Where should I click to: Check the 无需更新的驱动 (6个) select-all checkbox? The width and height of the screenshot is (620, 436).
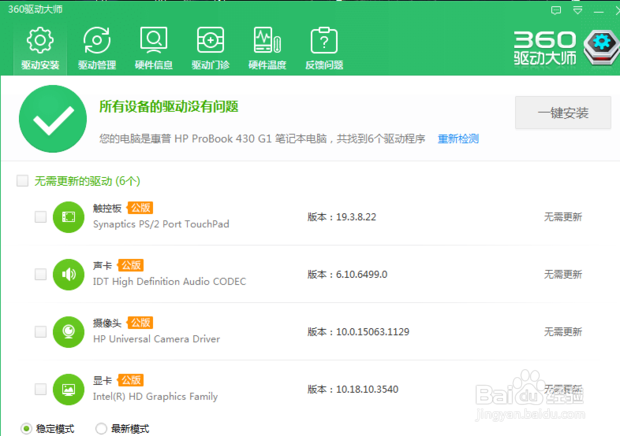23,181
